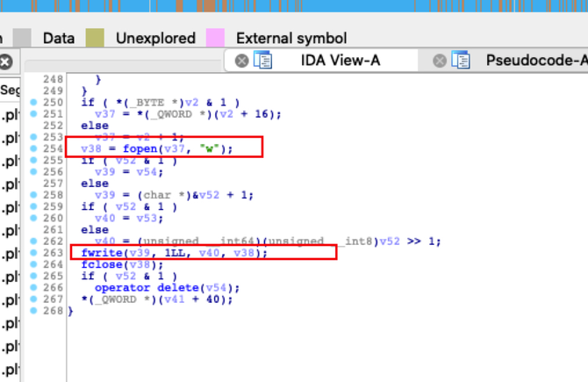This screenshot has width=588, height=382.
Task: Switch to the IDA View-A tab
Action: (x=337, y=61)
